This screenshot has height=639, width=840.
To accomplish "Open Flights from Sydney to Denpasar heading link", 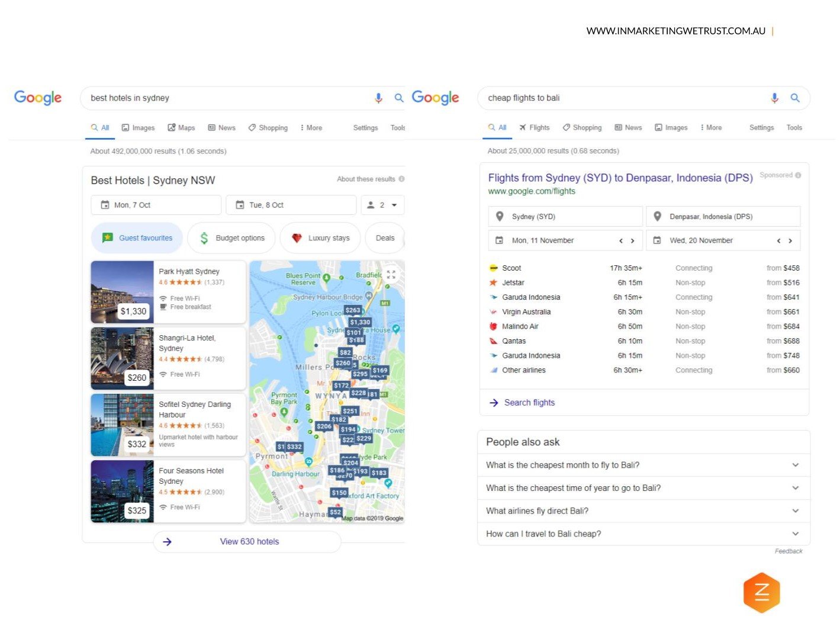I will point(620,178).
